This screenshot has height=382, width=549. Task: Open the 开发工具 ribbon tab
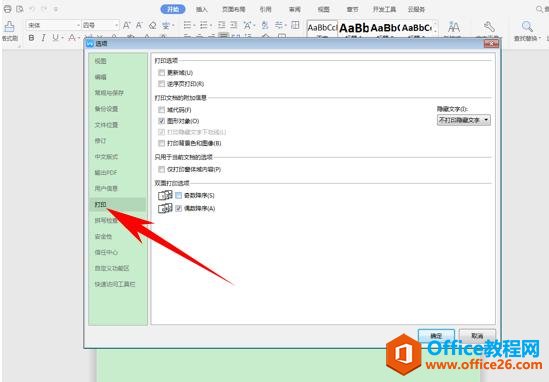point(384,9)
